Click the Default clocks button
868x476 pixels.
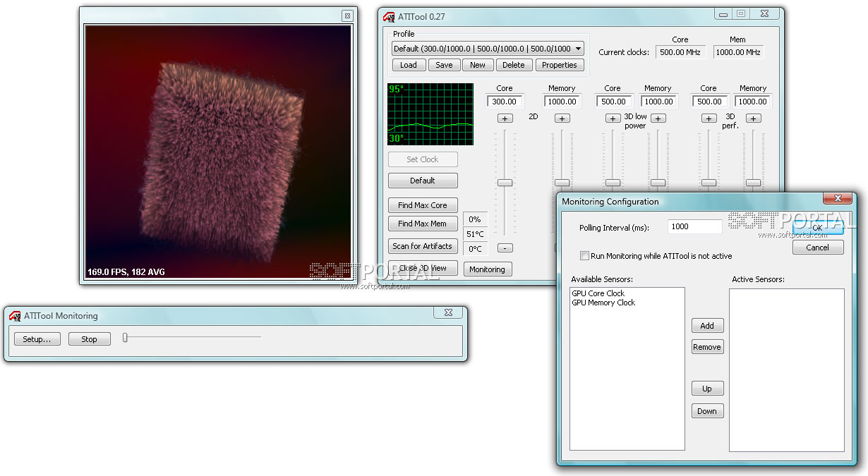[x=423, y=181]
